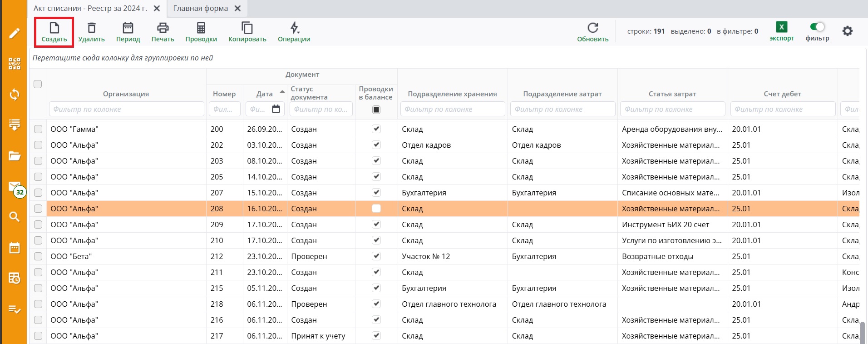Click the Удалить trash icon
Screen dimensions: 868x344
(91, 28)
